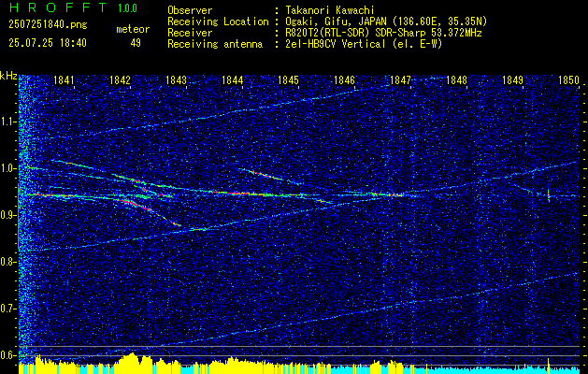Click the Observer field label
Viewport: 588px width, 374px height.
point(190,11)
